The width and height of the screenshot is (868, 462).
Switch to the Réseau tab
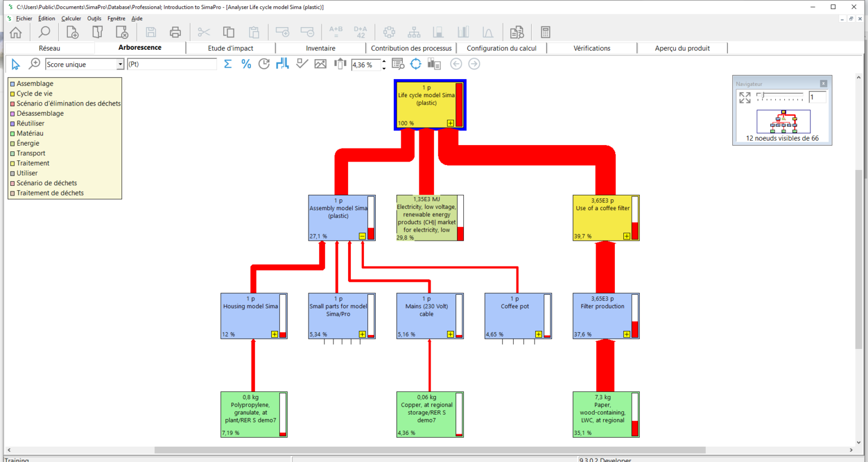[x=49, y=49]
